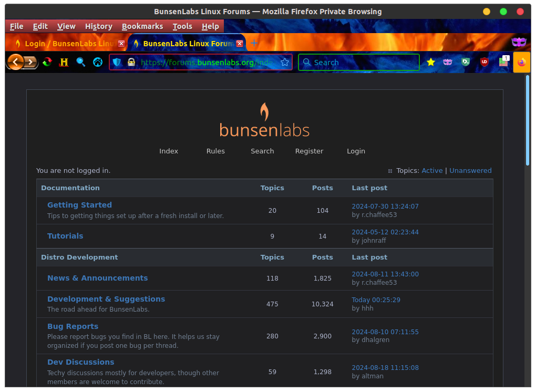Select the BunsenLabs Linux Forums tab
This screenshot has height=392, width=536.
[x=187, y=44]
